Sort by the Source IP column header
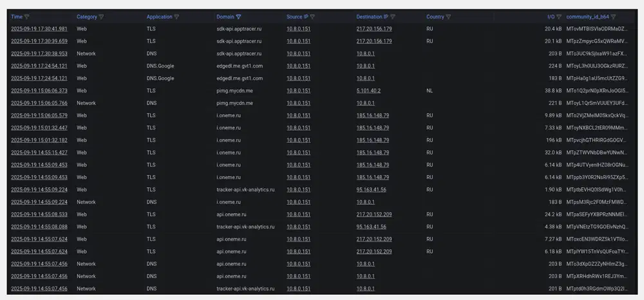Viewport: 644px width, 300px height. [x=298, y=17]
